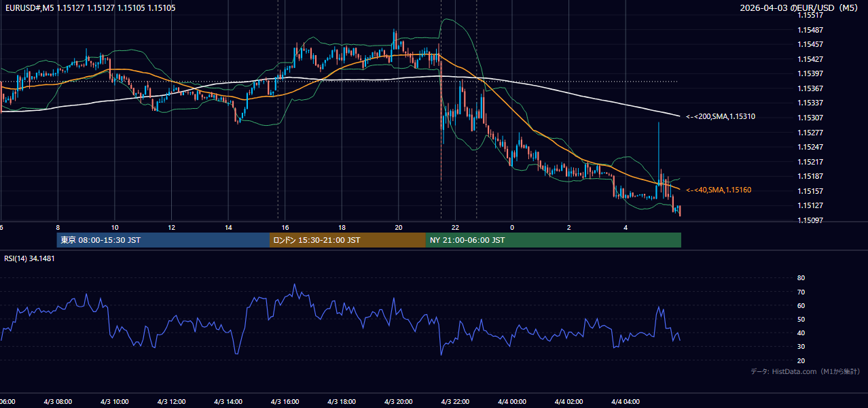Click the '4/3 18:00' date axis label
Viewport: 868px width, 408px height.
click(x=342, y=402)
